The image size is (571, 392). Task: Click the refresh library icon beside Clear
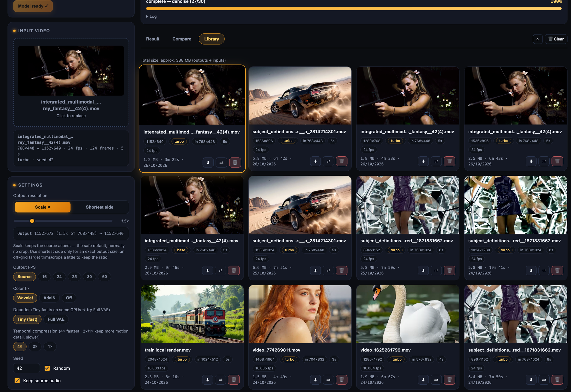tap(538, 39)
